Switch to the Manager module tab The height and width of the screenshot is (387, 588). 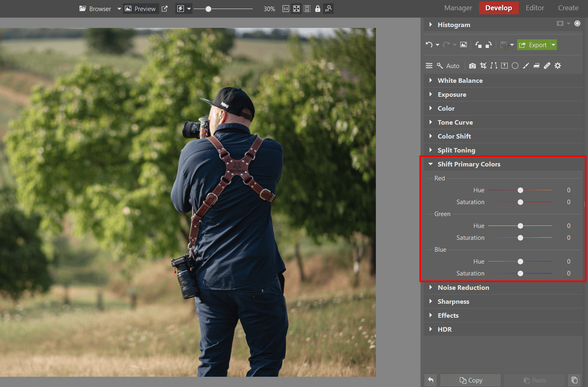[x=458, y=8]
